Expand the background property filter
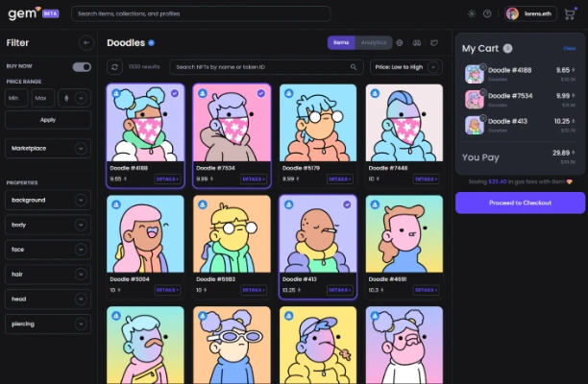588x384 pixels. coord(48,200)
